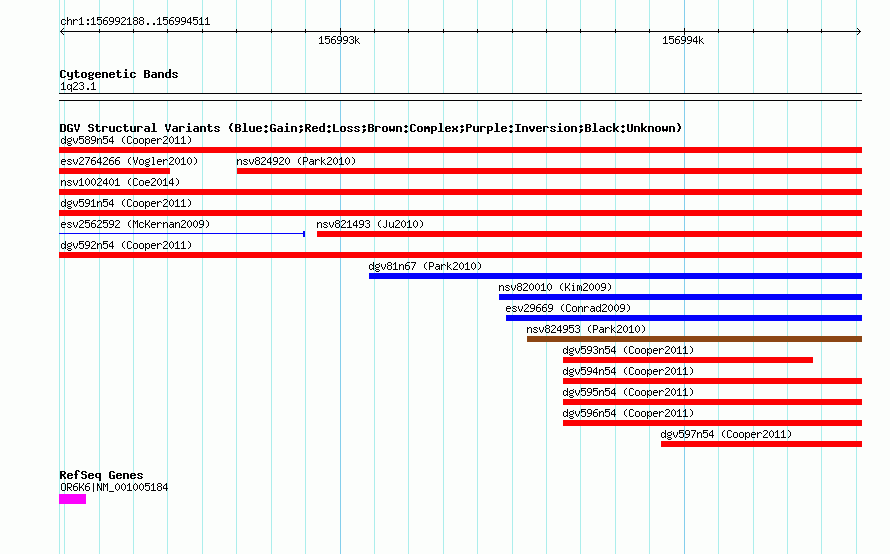Click the ruler's right arrow end
This screenshot has width=890, height=554.
859,32
